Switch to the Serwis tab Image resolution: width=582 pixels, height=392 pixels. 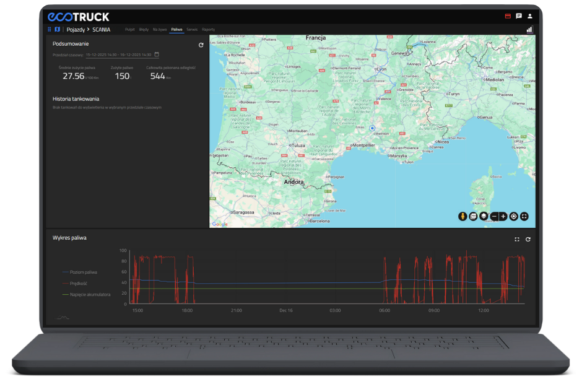[192, 29]
